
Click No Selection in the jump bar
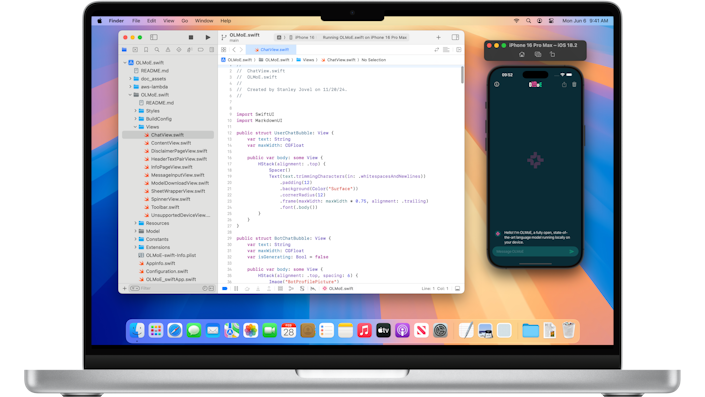374,60
